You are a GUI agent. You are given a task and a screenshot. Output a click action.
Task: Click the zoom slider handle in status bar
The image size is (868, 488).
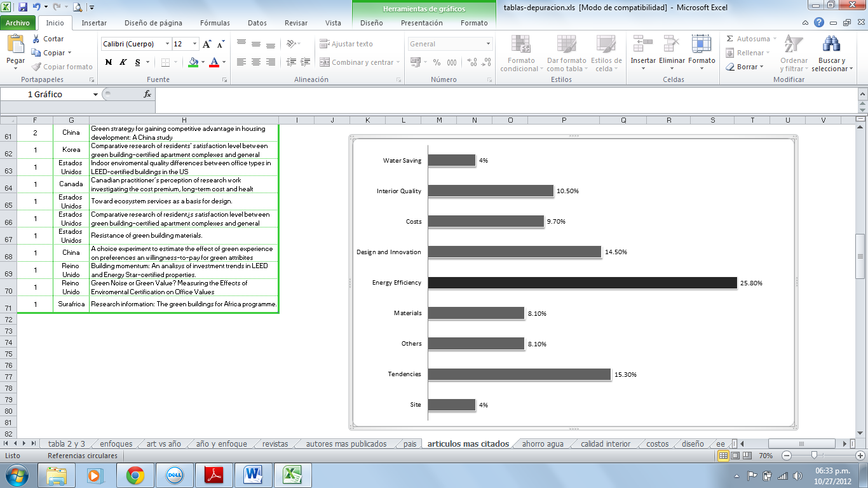(814, 456)
